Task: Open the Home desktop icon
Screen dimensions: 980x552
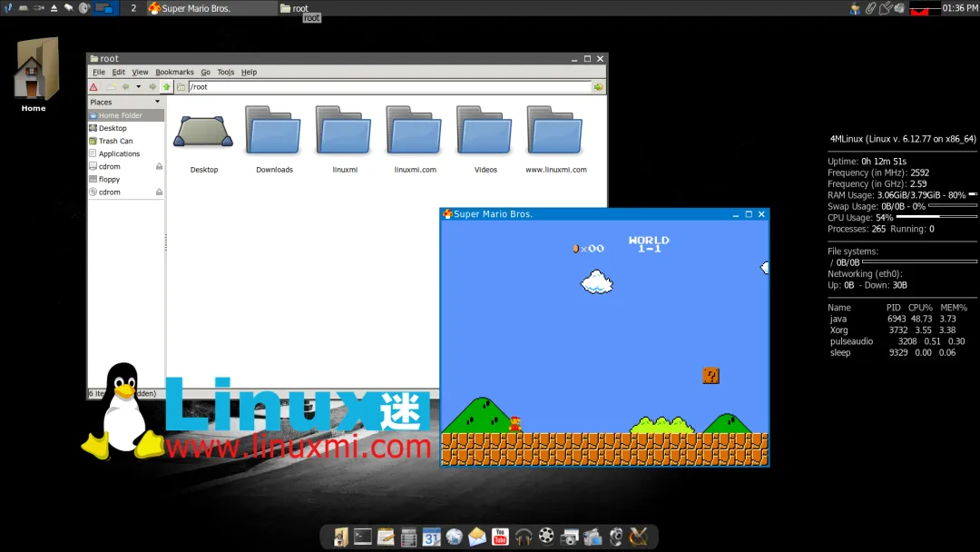Action: click(34, 75)
